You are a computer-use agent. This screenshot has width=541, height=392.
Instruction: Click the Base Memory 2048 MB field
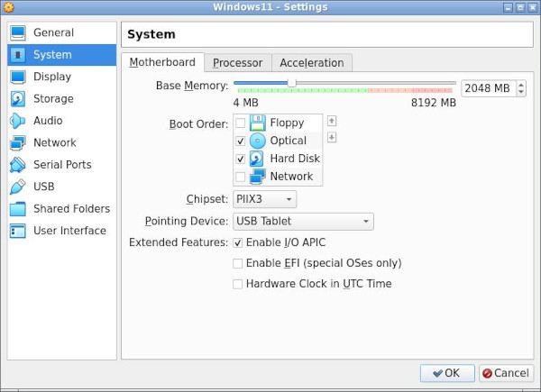[488, 88]
